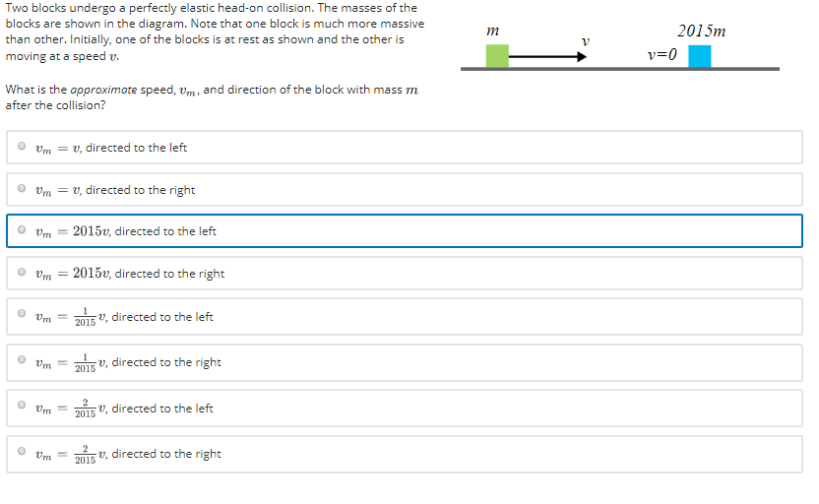This screenshot has width=819, height=504.
Task: Click the 'after the collision?' question line
Action: coord(56,105)
